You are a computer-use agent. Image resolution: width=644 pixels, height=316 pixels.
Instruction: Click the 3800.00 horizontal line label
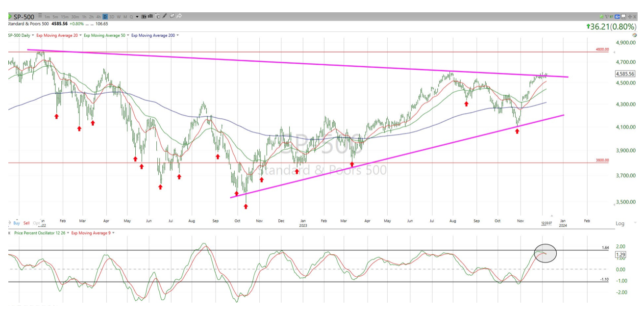[602, 160]
